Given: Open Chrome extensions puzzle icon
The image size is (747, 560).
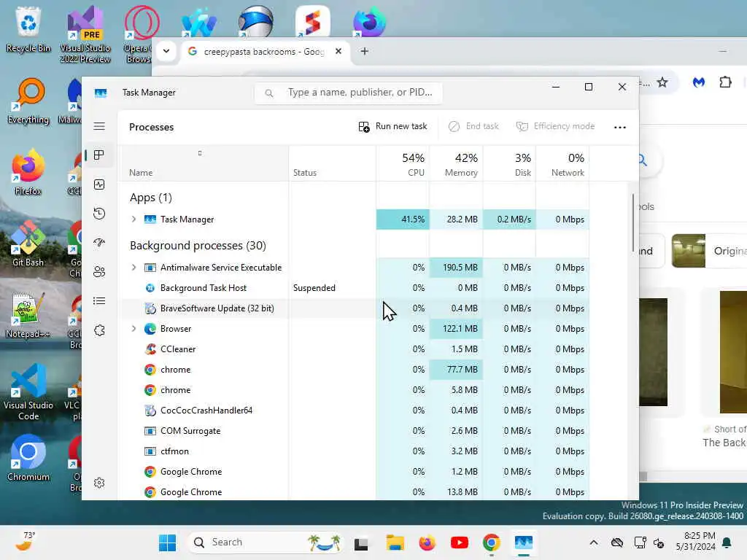Looking at the screenshot, I should coord(725,82).
